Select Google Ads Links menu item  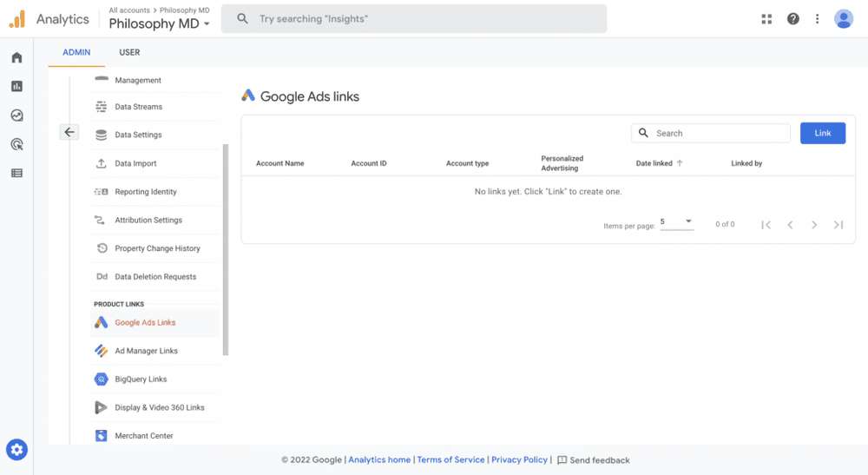click(155, 322)
